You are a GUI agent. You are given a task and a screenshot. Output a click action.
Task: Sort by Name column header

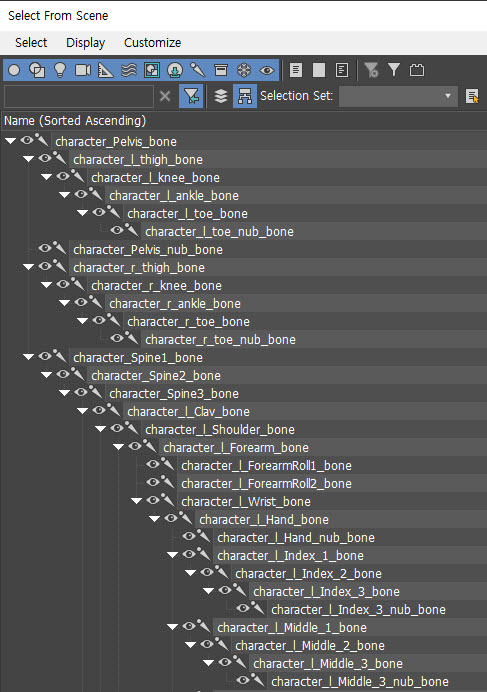pyautogui.click(x=75, y=120)
